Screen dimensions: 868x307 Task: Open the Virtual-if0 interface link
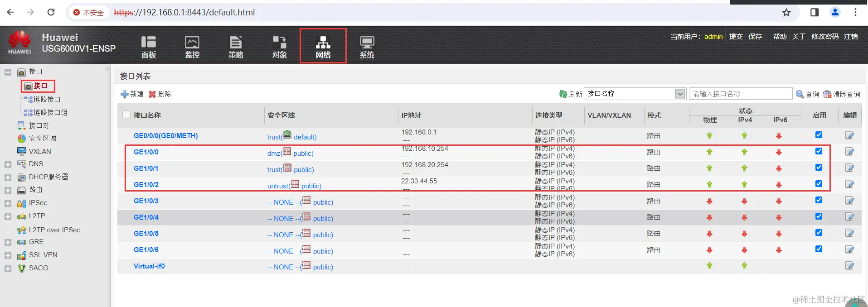149,266
